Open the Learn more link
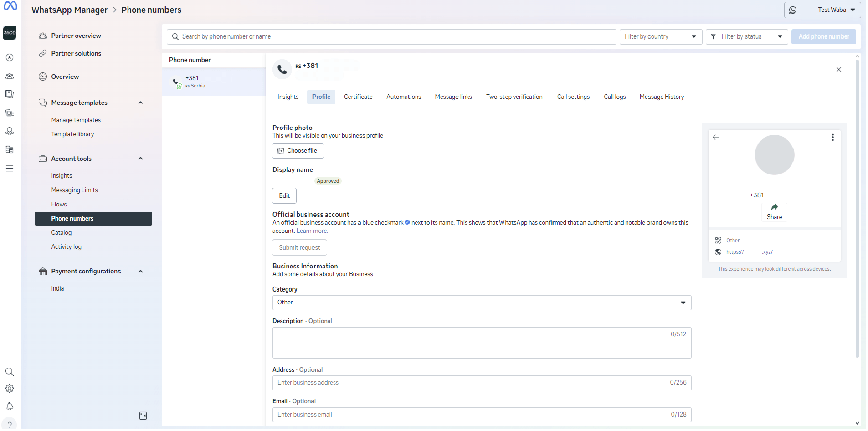The width and height of the screenshot is (868, 431). [x=312, y=231]
